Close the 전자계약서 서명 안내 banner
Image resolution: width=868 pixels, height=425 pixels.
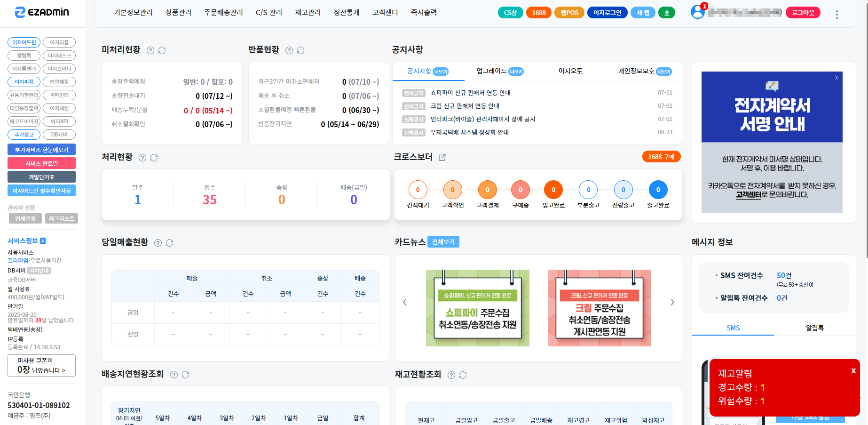836,78
